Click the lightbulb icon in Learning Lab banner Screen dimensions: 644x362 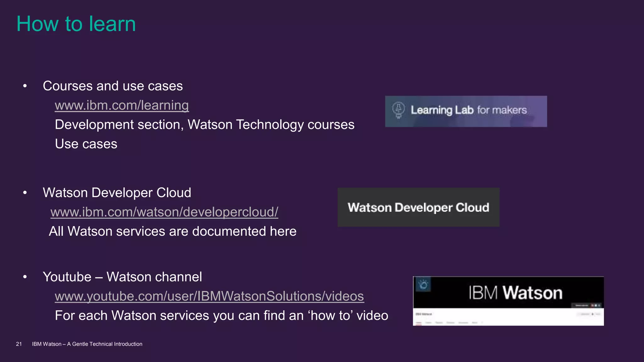(398, 110)
